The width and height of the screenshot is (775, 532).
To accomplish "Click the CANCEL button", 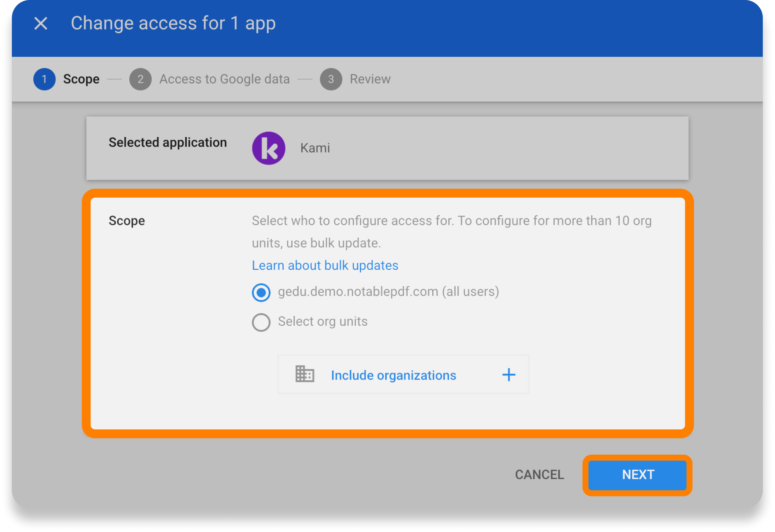I will 539,475.
